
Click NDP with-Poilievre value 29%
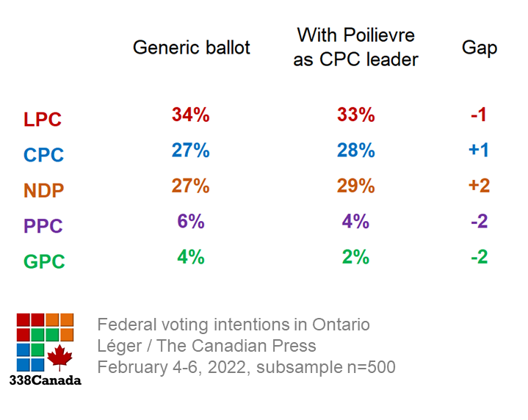coord(356,186)
